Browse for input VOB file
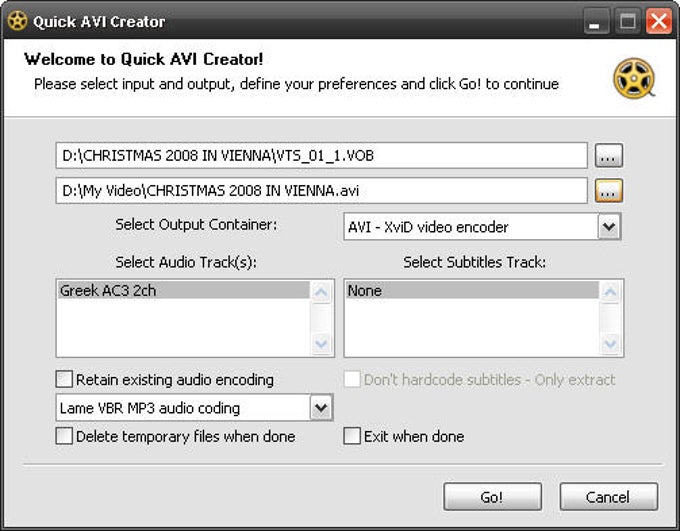680x531 pixels. [609, 155]
